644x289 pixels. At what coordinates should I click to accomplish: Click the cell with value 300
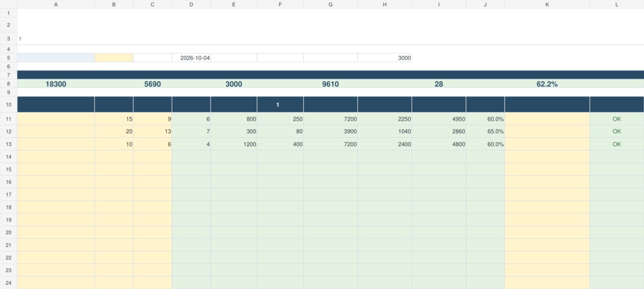click(x=234, y=132)
